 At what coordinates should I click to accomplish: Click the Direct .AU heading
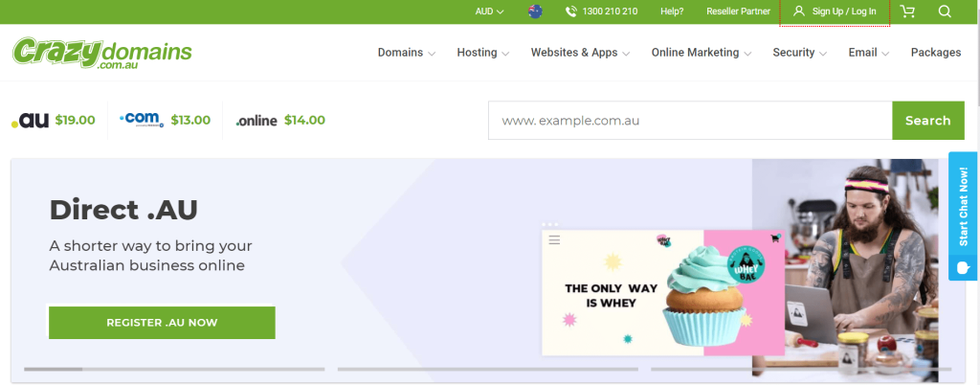tap(123, 210)
